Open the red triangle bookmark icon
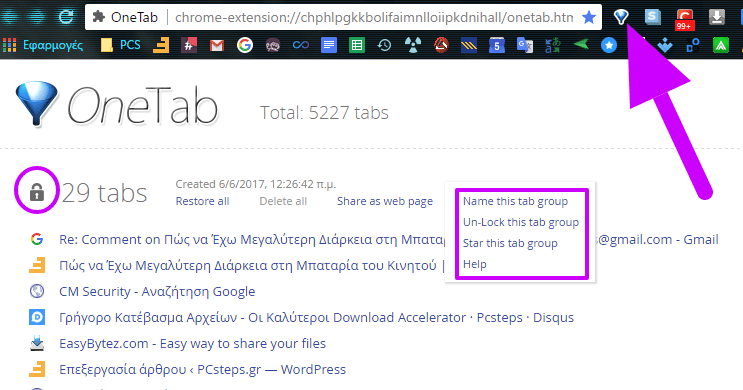This screenshot has height=390, width=743. (441, 45)
